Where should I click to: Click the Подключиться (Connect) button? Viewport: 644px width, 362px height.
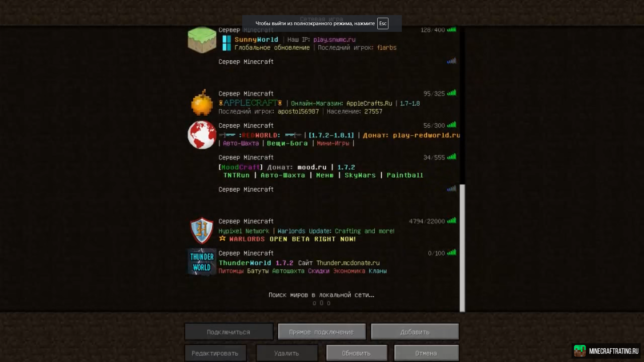pyautogui.click(x=229, y=331)
